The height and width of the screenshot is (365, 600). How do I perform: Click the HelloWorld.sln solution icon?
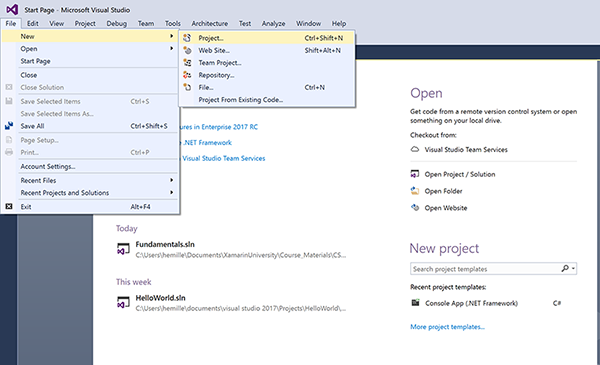(x=123, y=302)
